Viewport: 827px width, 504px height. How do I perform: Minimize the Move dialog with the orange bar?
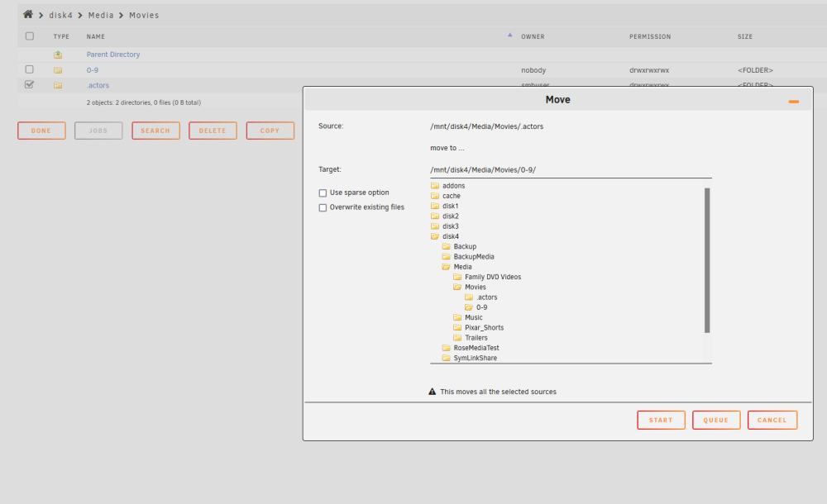click(x=793, y=102)
